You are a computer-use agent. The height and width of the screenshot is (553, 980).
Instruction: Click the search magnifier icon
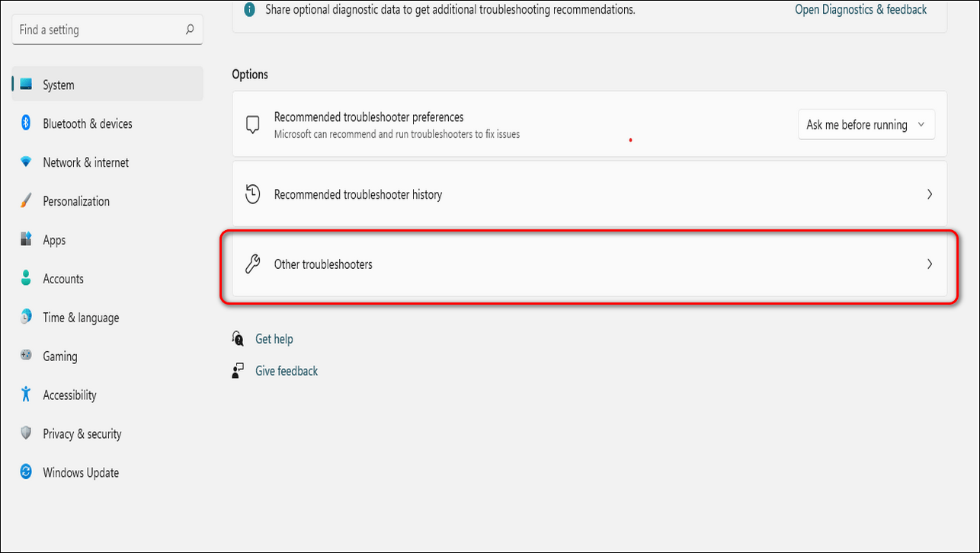(190, 30)
